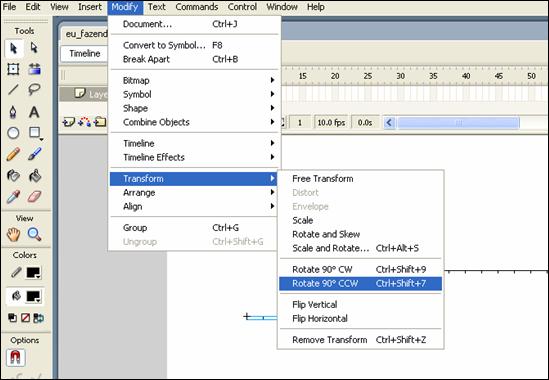The height and width of the screenshot is (380, 549).
Task: Select the Pencil tool
Action: 13,154
